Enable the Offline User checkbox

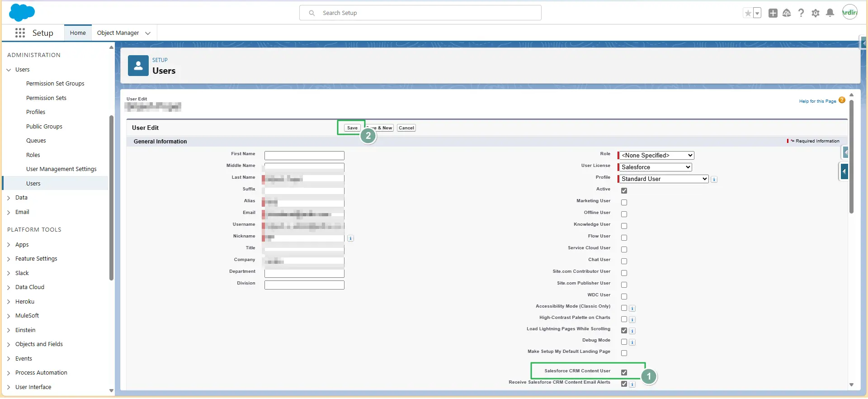pyautogui.click(x=624, y=214)
